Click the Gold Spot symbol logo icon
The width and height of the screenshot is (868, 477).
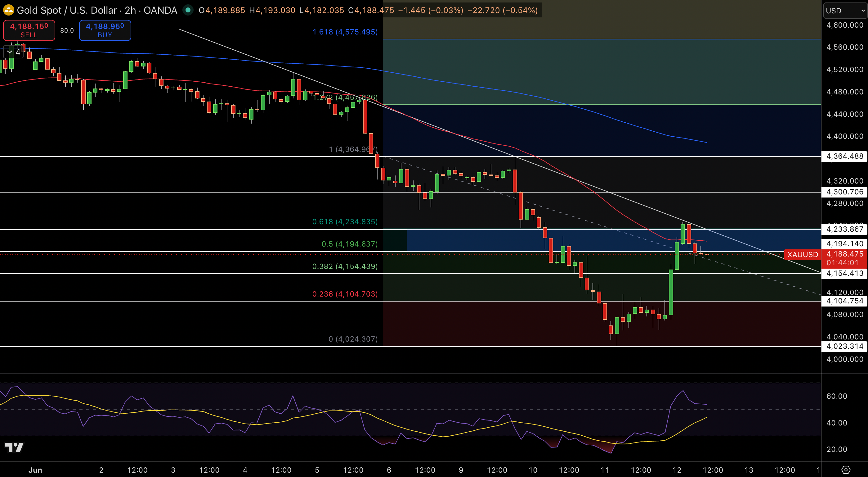[8, 10]
